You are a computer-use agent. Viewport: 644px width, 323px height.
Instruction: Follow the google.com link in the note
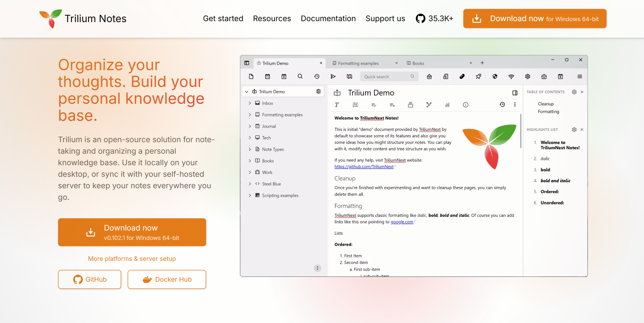pos(402,222)
